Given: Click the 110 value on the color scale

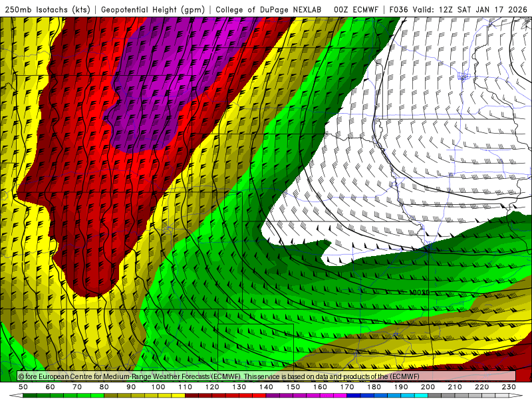Looking at the screenshot, I should 186,387.
